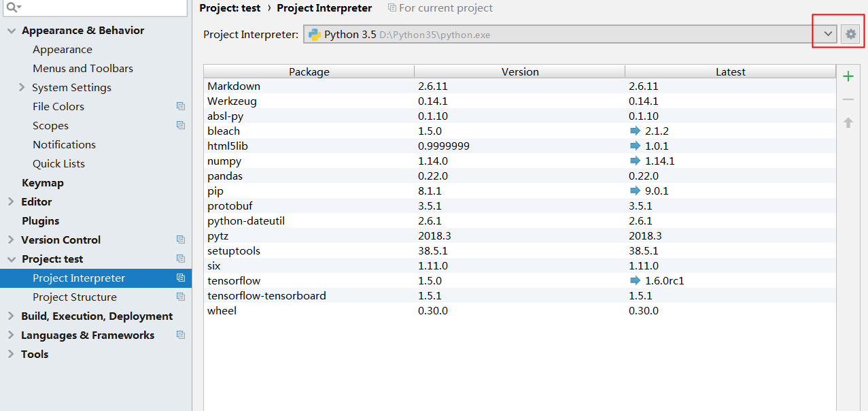The height and width of the screenshot is (411, 868).
Task: Click the project icon beside Scopes
Action: pos(180,126)
